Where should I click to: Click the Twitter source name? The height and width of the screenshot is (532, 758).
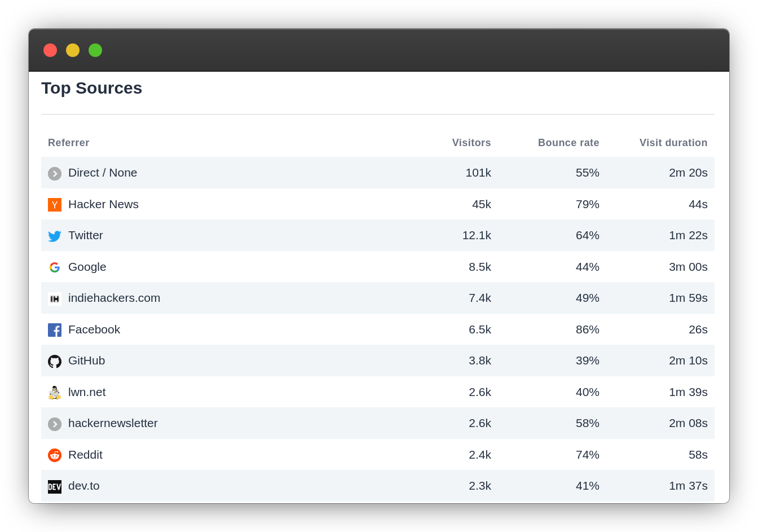click(x=85, y=236)
